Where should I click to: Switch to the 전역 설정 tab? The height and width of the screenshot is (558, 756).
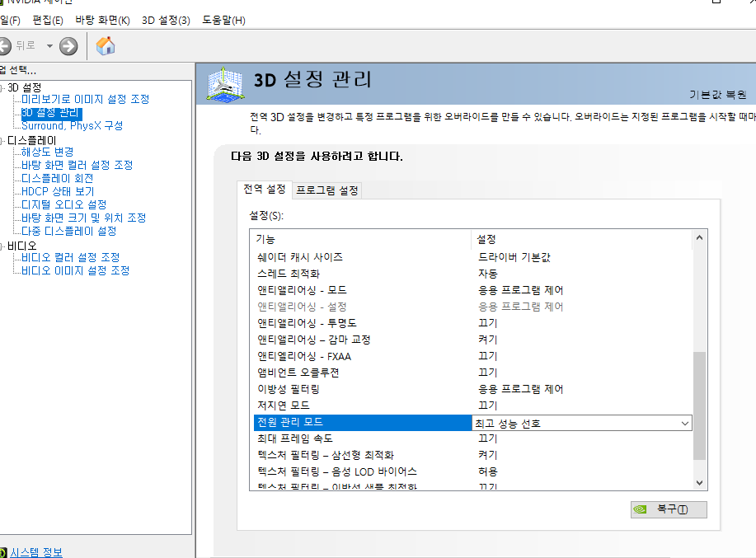(264, 190)
